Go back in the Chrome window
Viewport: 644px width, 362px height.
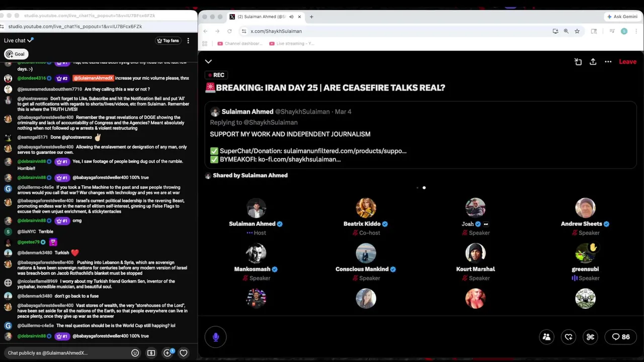pos(205,31)
